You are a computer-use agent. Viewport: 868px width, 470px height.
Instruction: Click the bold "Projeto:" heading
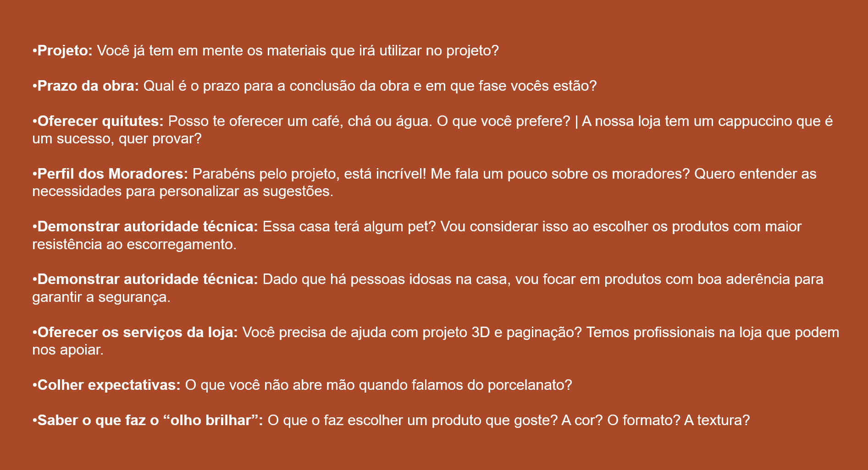pos(65,51)
